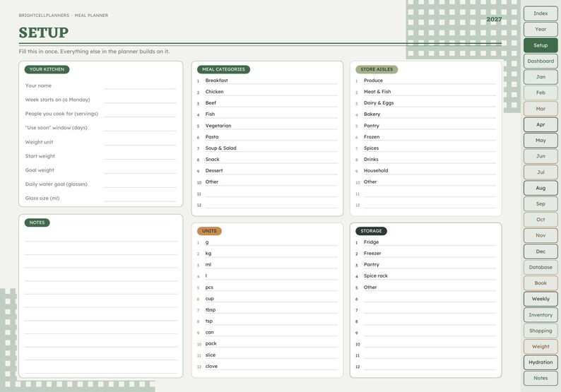Open the Mar month tab
The width and height of the screenshot is (561, 392).
[541, 109]
